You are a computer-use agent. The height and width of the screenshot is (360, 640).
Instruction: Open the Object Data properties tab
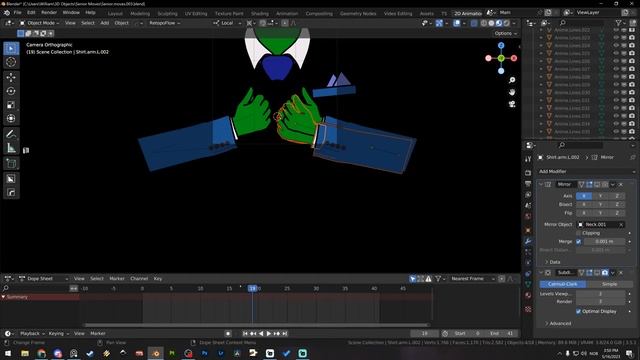pyautogui.click(x=528, y=284)
